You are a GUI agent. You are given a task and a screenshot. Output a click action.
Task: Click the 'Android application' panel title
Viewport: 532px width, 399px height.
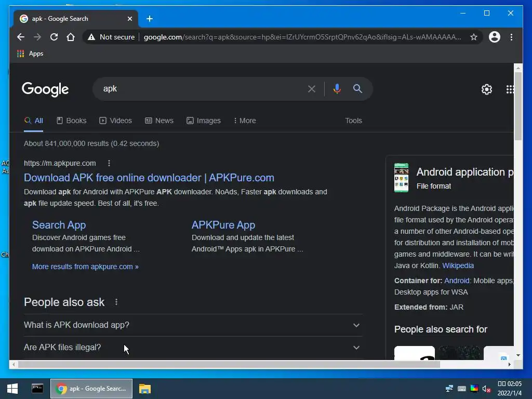point(465,172)
